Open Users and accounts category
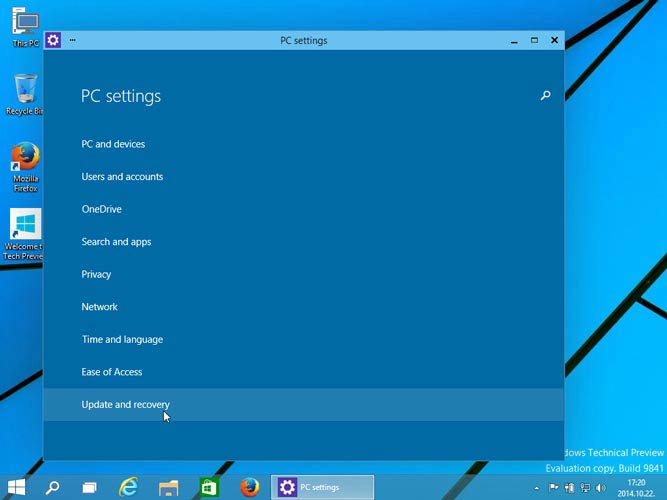Image resolution: width=667 pixels, height=500 pixels. pos(122,177)
